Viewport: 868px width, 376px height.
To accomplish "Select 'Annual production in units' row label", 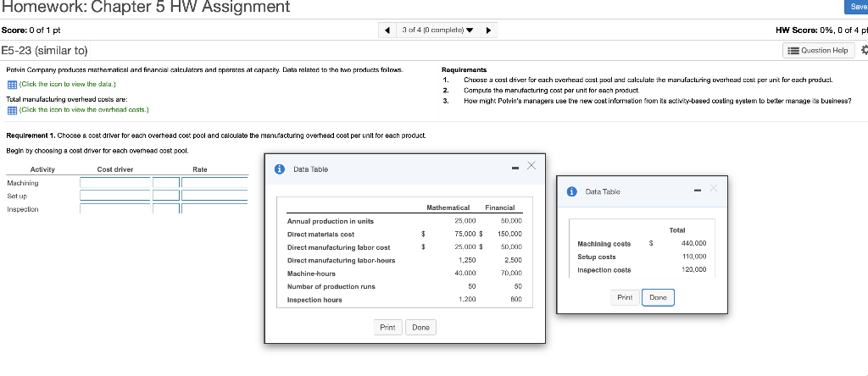I will pos(331,221).
